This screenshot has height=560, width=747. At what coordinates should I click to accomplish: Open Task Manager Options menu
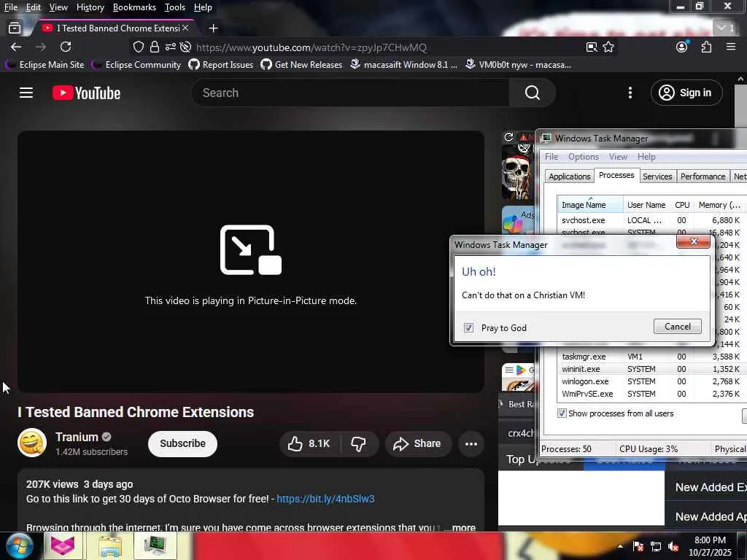(583, 157)
